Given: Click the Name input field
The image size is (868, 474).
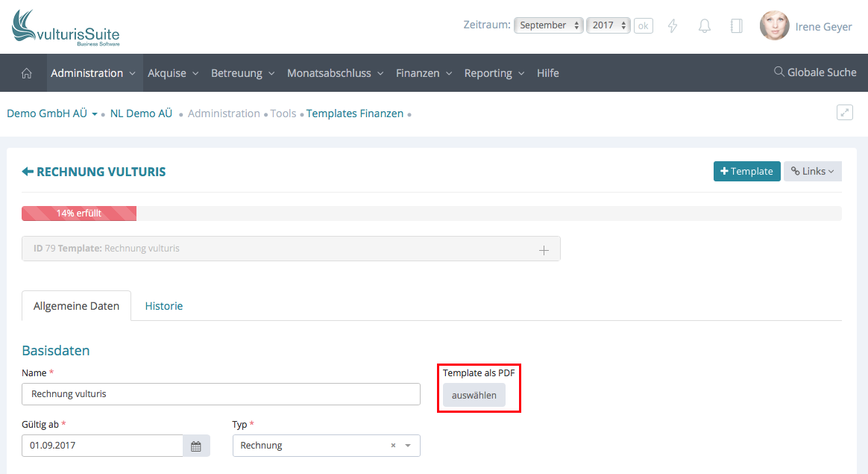Looking at the screenshot, I should click(x=221, y=394).
